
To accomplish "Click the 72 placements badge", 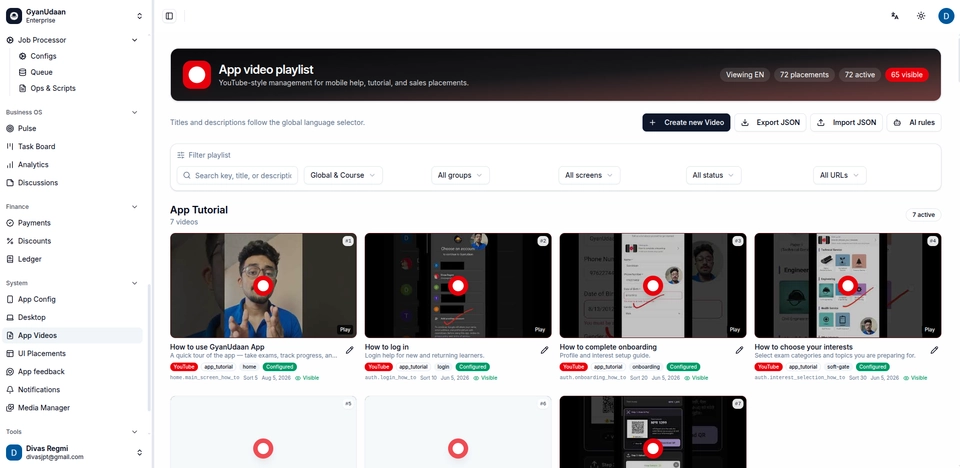I will pyautogui.click(x=804, y=75).
